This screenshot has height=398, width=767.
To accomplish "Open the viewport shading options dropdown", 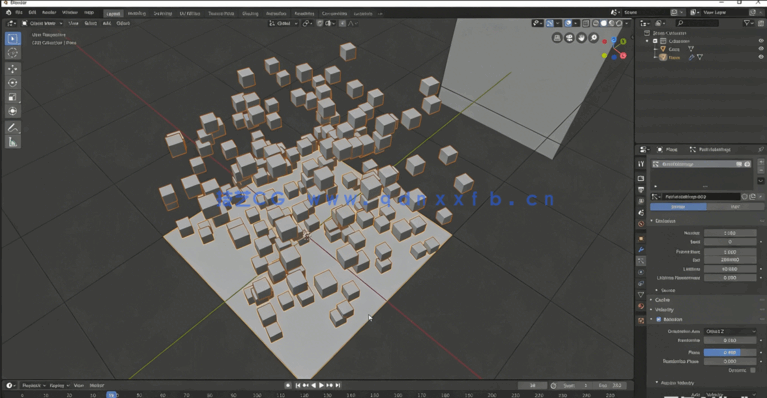I will pyautogui.click(x=627, y=23).
